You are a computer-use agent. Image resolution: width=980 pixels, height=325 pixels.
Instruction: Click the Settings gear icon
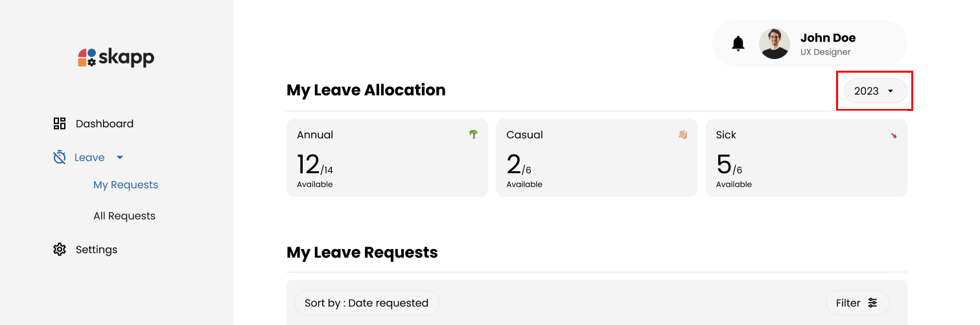click(60, 249)
